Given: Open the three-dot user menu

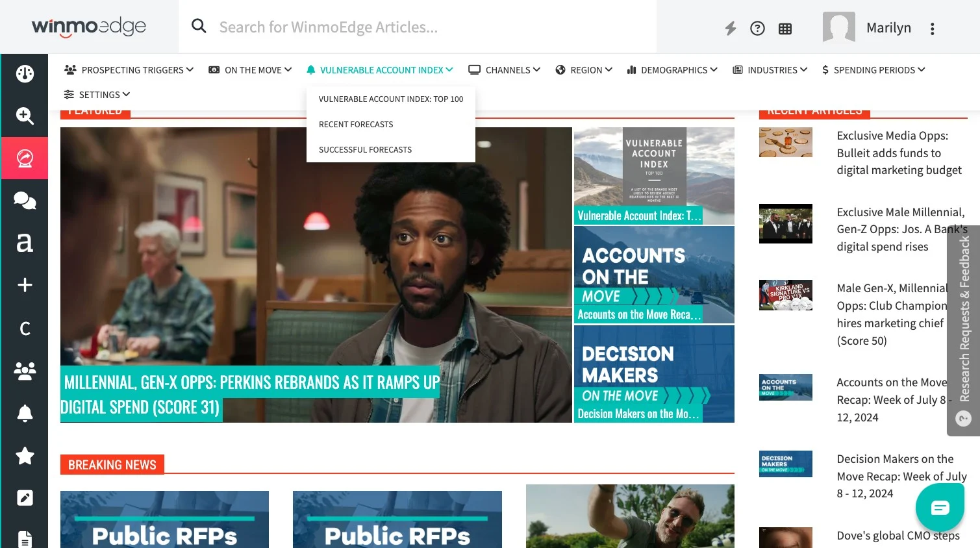Looking at the screenshot, I should [x=932, y=29].
